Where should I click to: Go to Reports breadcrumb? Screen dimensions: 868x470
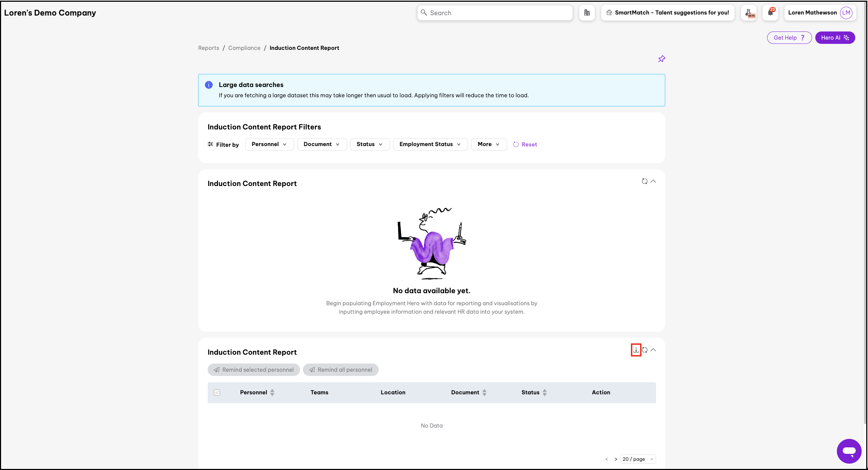(x=208, y=48)
